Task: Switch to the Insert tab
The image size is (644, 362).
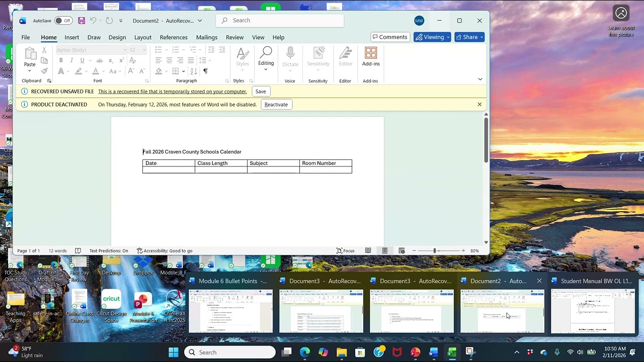Action: click(x=71, y=37)
